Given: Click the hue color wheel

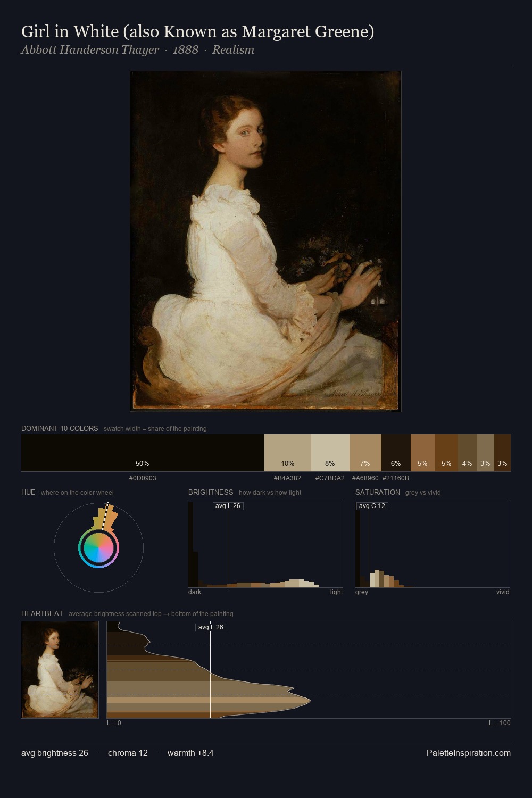Looking at the screenshot, I should (x=98, y=547).
